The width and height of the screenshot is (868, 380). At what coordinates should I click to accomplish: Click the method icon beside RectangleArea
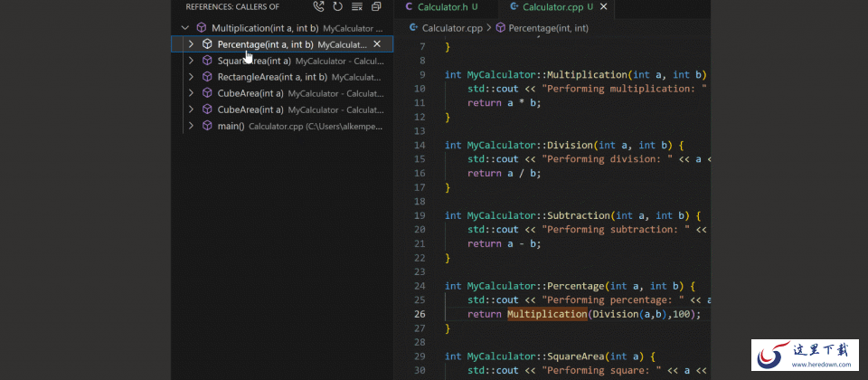click(207, 76)
